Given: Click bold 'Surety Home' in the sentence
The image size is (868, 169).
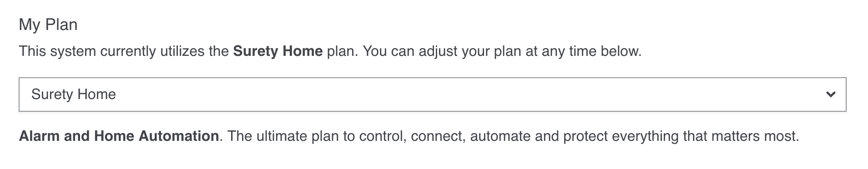Looking at the screenshot, I should (x=278, y=51).
